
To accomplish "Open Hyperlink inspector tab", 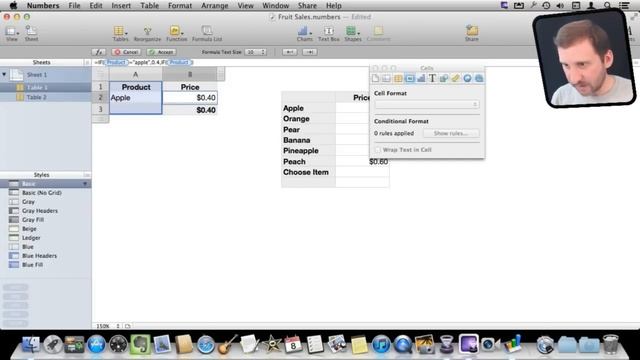I will coord(467,78).
